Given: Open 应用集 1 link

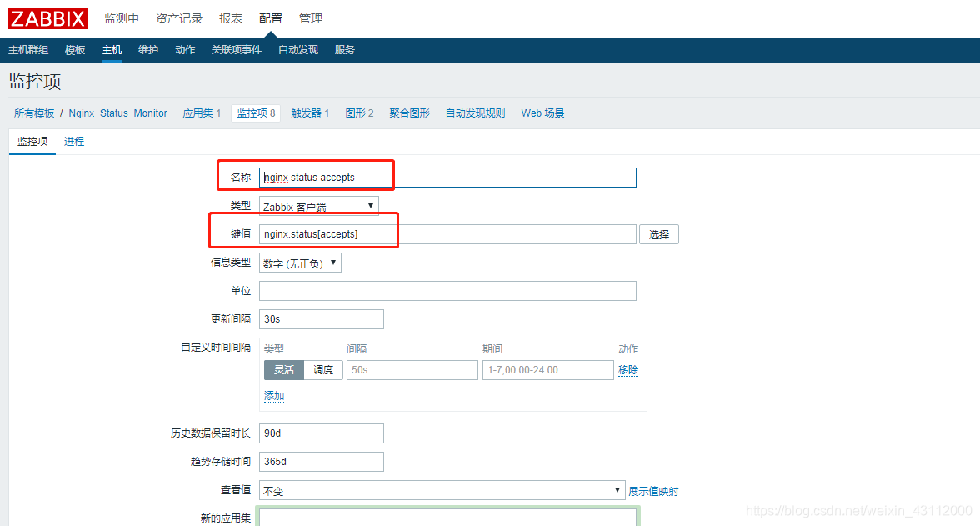Looking at the screenshot, I should click(x=202, y=113).
